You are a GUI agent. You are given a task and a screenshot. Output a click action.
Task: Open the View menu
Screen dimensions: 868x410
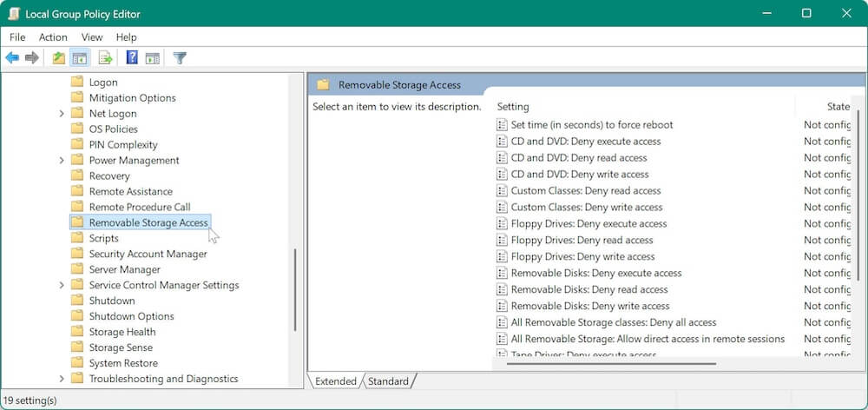coord(92,37)
